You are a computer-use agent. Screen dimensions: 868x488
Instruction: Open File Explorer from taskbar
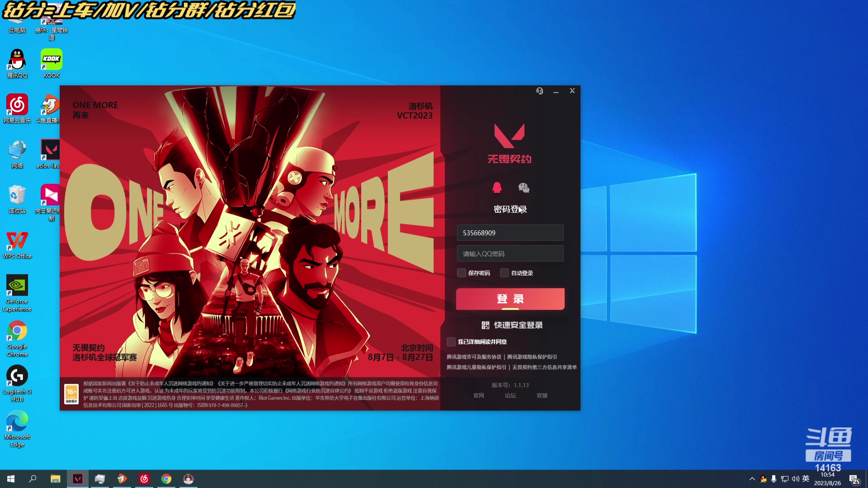coord(55,479)
